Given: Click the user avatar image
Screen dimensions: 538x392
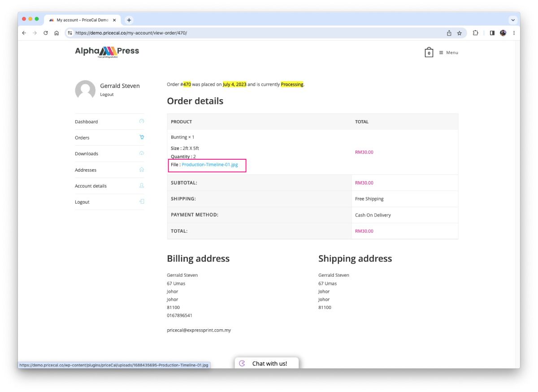Looking at the screenshot, I should click(x=85, y=90).
